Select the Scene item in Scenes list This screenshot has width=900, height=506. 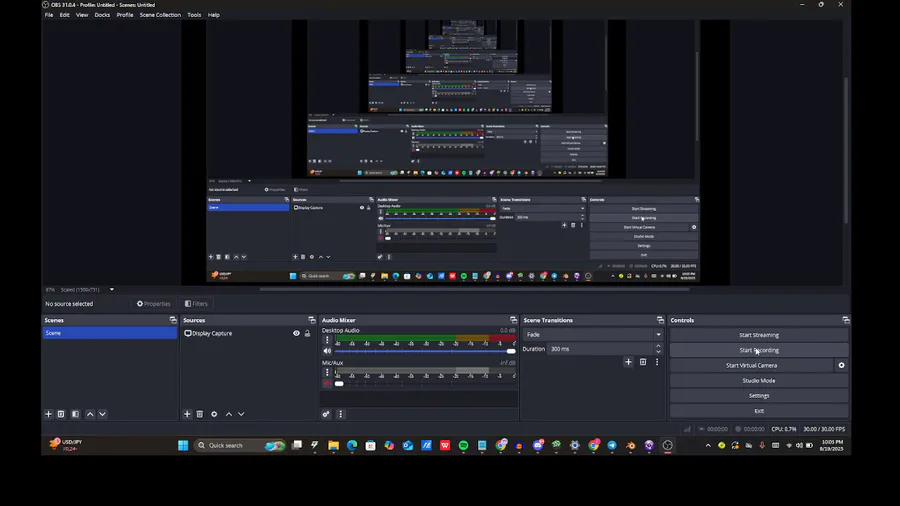click(109, 333)
